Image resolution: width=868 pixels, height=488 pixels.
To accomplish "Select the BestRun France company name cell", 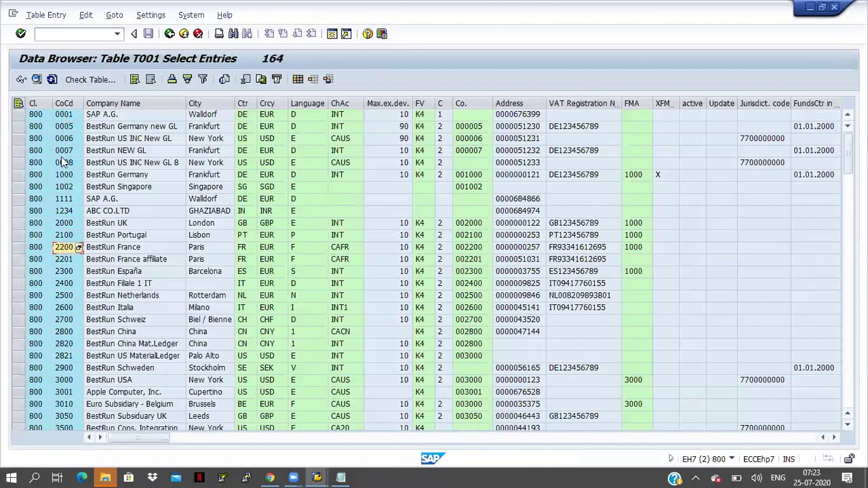I will (x=135, y=247).
